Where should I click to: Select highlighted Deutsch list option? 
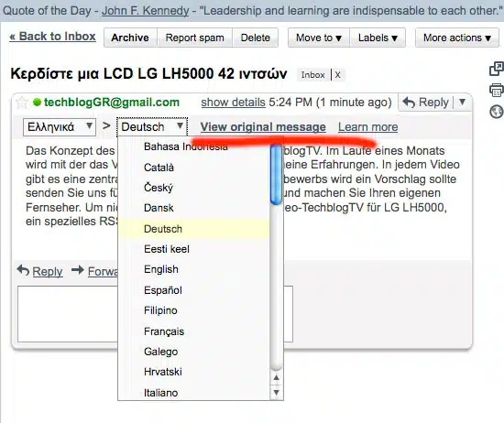coord(194,229)
